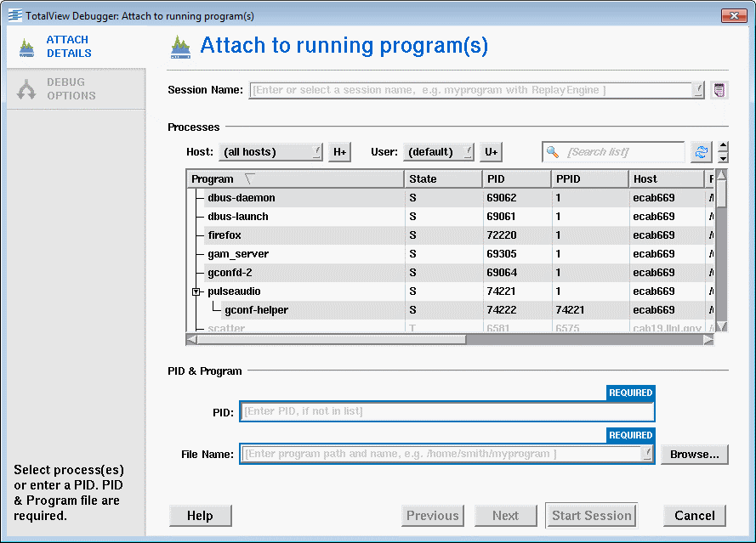Screen dimensions: 756x543
Task: Click into the PID input field
Action: pos(447,411)
